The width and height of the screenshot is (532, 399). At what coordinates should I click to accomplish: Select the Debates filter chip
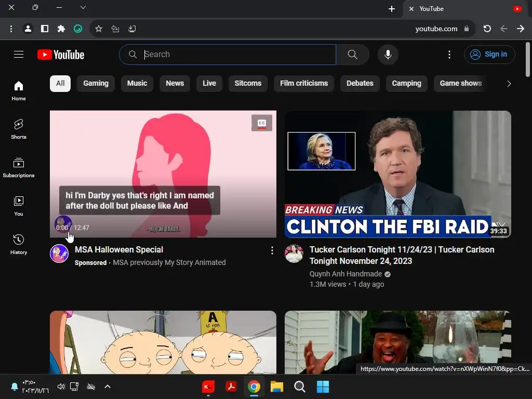click(x=360, y=84)
